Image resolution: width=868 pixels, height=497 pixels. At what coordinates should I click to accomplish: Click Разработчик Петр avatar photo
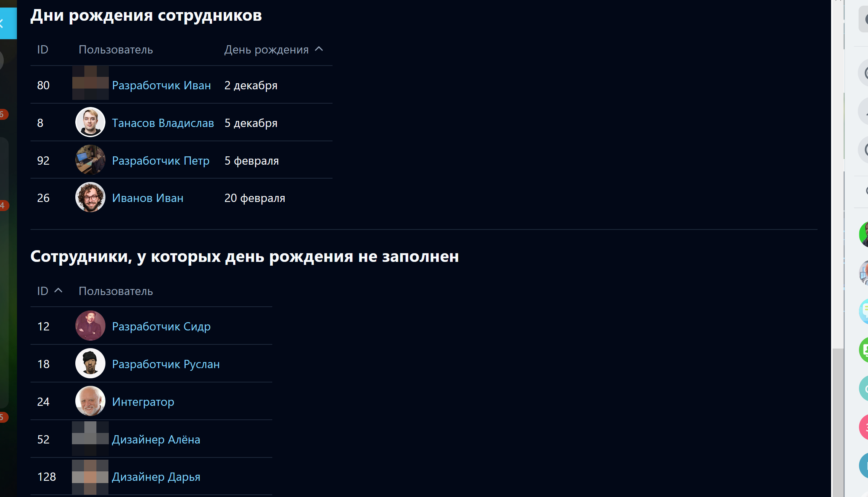(90, 160)
